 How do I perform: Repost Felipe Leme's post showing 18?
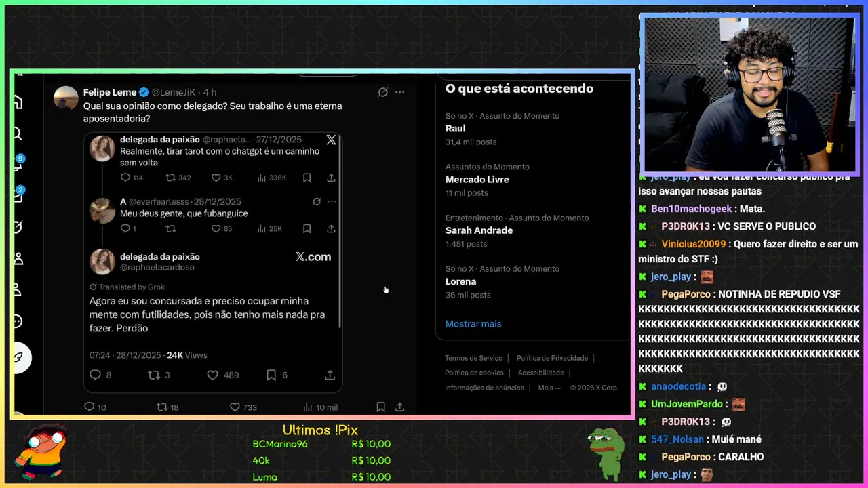coord(161,407)
